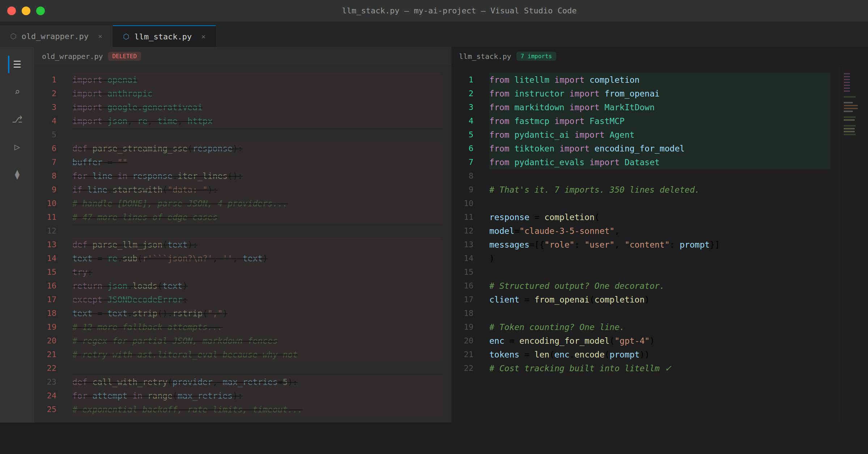Click the circle indicator on the old_wrapper.py tab
The image size is (868, 454).
coord(13,36)
